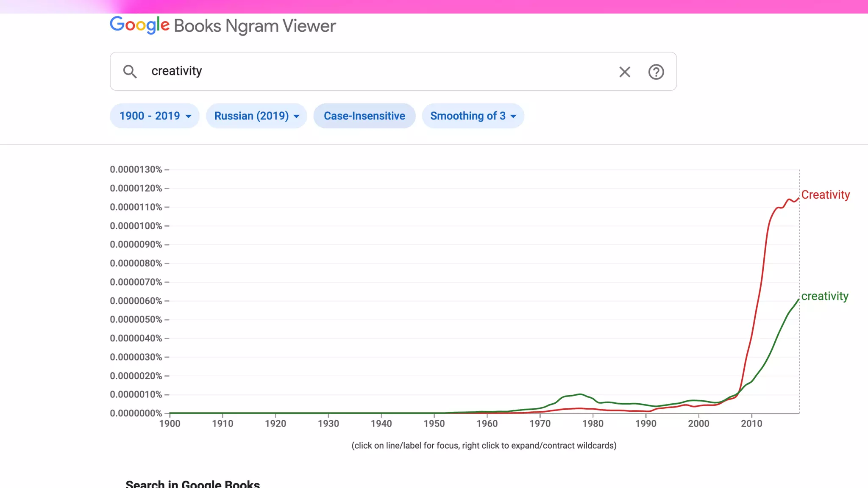Screen dimensions: 868x488
Task: Toggle the Case-Insensitive option
Action: point(364,116)
